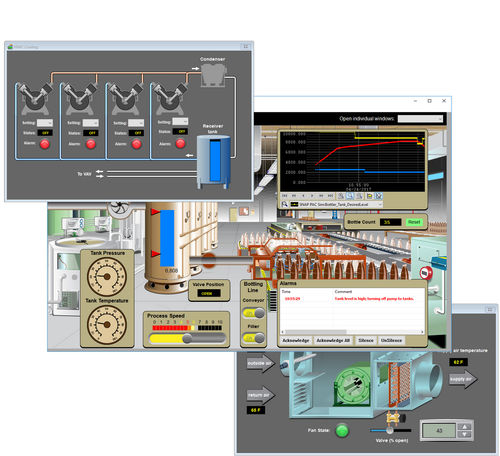This screenshot has height=456, width=500.
Task: Click third compressor's red Alarm indicator
Action: 136,144
